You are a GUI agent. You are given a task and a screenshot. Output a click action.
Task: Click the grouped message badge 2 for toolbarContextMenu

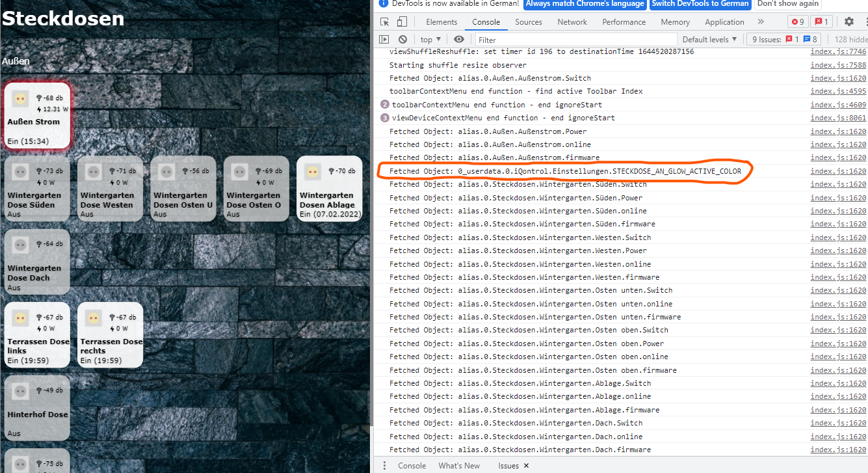pyautogui.click(x=384, y=105)
